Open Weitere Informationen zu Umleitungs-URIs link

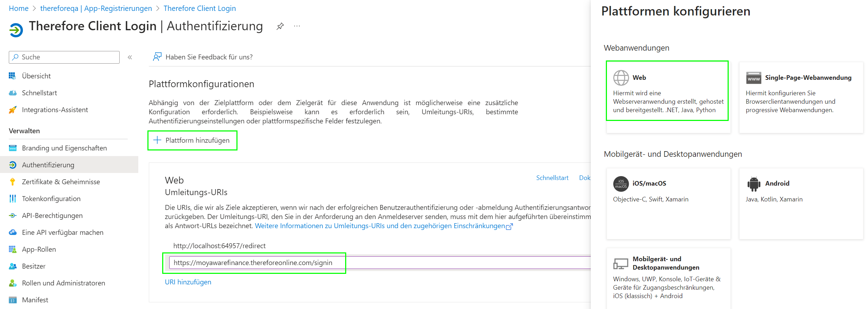pos(384,226)
